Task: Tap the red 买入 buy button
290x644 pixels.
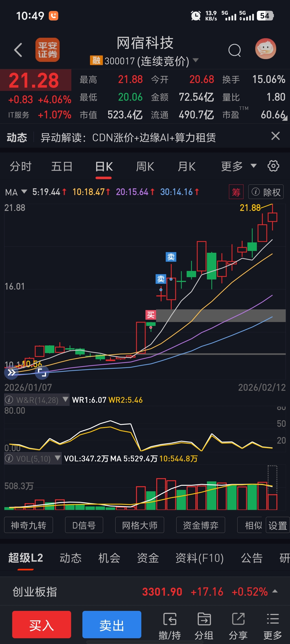Action: tap(41, 624)
